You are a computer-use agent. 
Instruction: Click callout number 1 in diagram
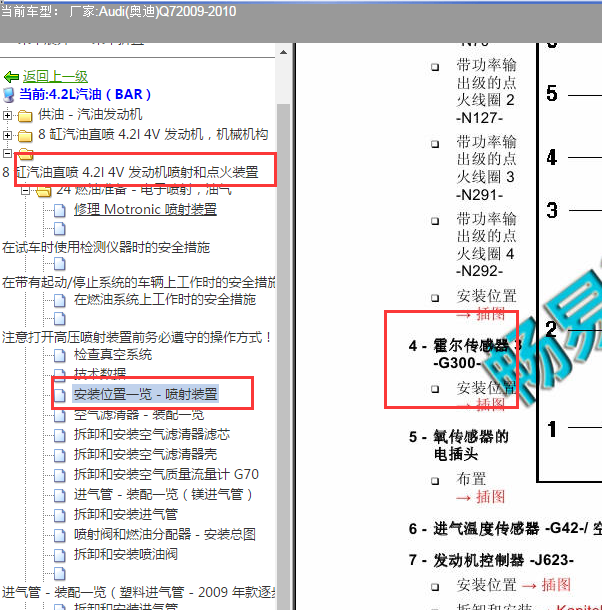(552, 429)
